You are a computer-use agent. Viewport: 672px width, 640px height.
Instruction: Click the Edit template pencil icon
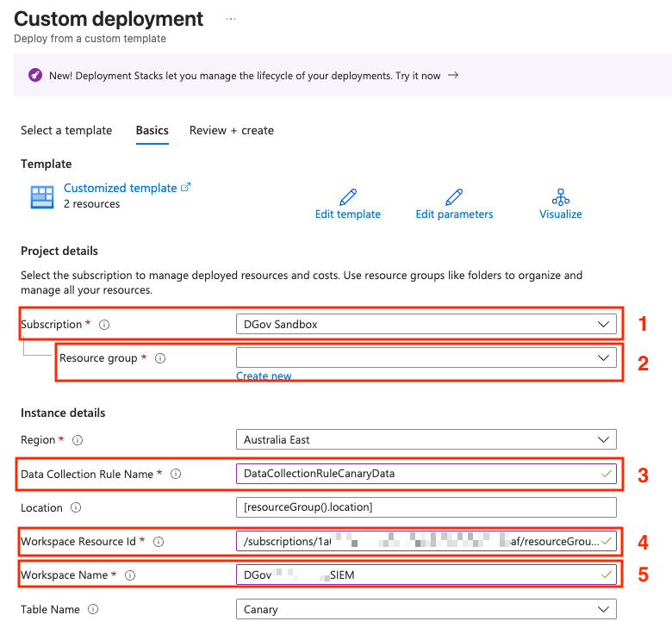click(348, 197)
